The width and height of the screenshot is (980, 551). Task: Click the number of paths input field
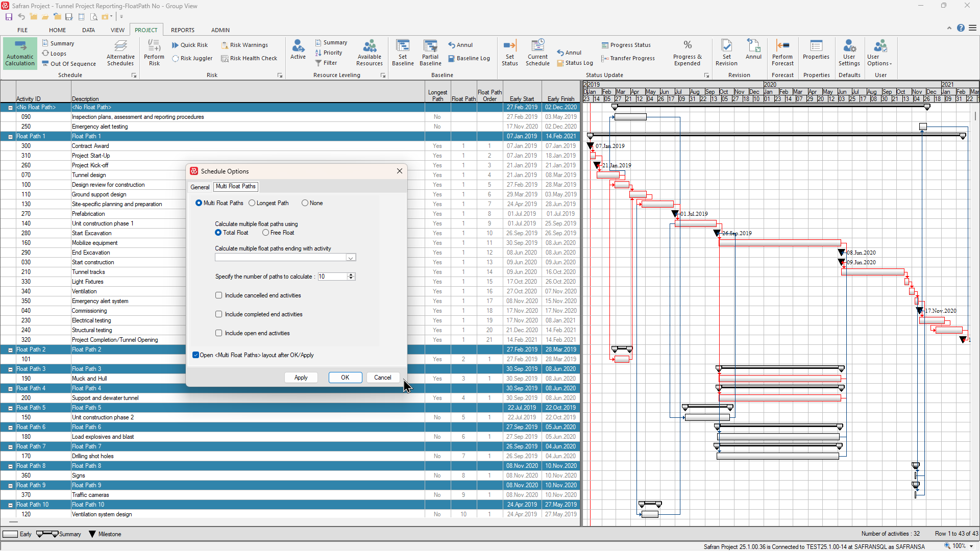tap(332, 277)
